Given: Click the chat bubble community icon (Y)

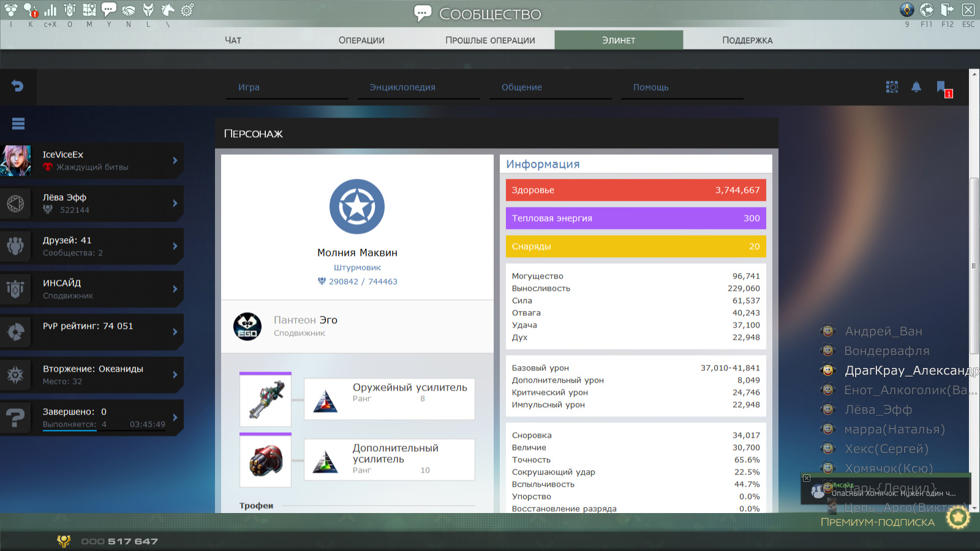Looking at the screenshot, I should tap(109, 10).
